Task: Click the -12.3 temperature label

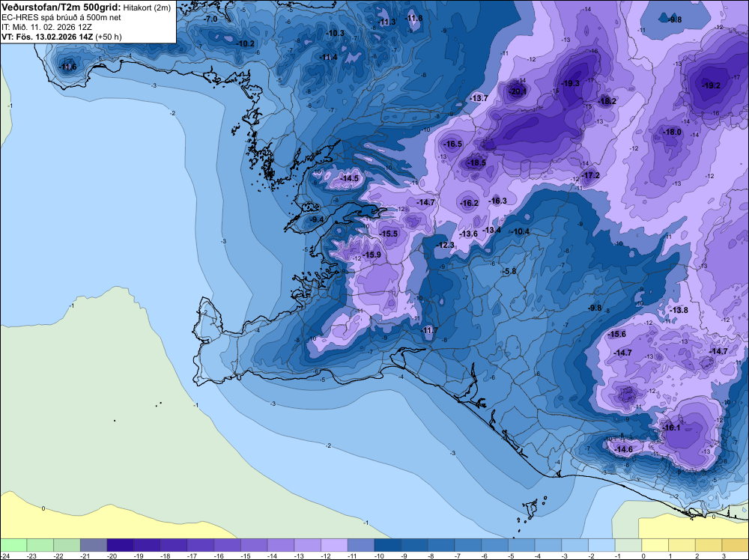Action: pos(445,245)
